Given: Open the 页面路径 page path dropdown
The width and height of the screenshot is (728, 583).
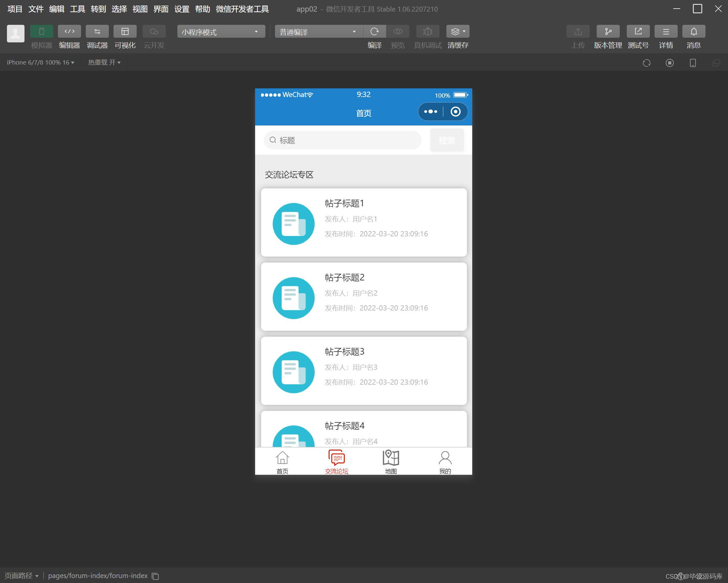Looking at the screenshot, I should pyautogui.click(x=22, y=576).
